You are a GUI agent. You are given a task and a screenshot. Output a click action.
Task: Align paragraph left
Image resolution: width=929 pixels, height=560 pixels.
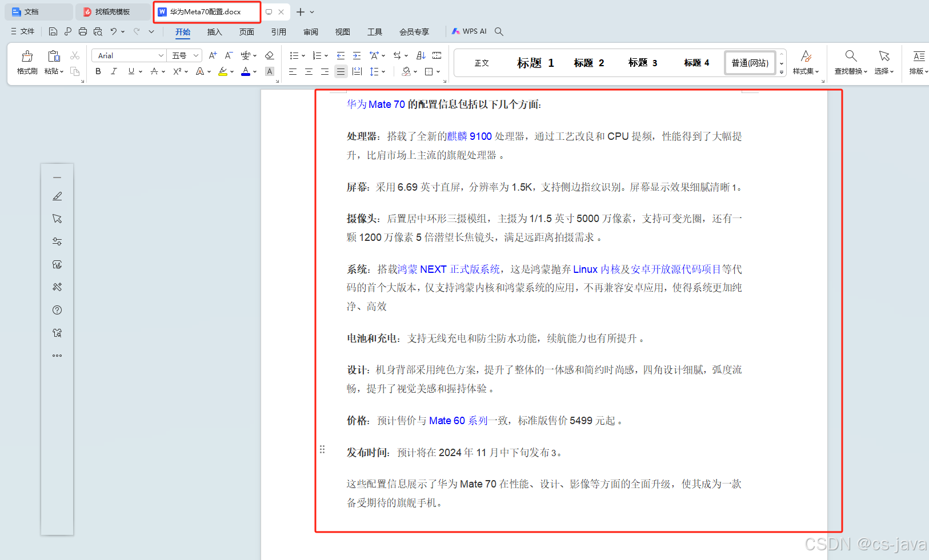[x=293, y=71]
